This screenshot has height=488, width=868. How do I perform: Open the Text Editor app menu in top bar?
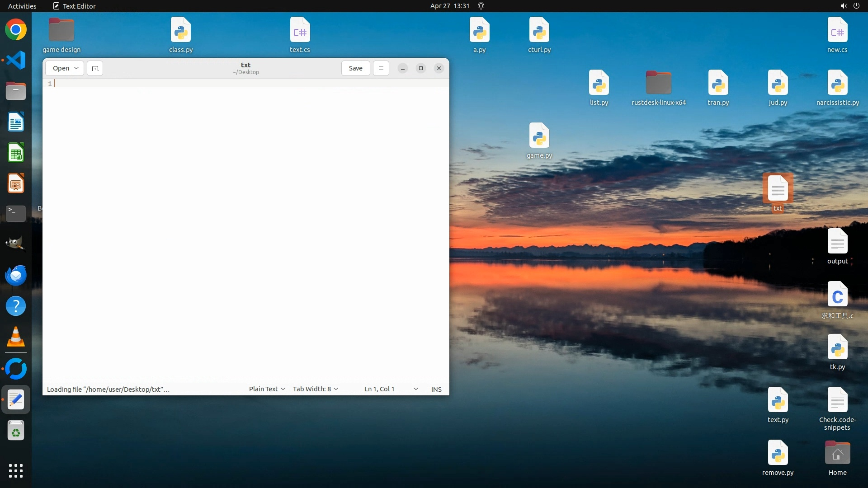click(x=75, y=6)
